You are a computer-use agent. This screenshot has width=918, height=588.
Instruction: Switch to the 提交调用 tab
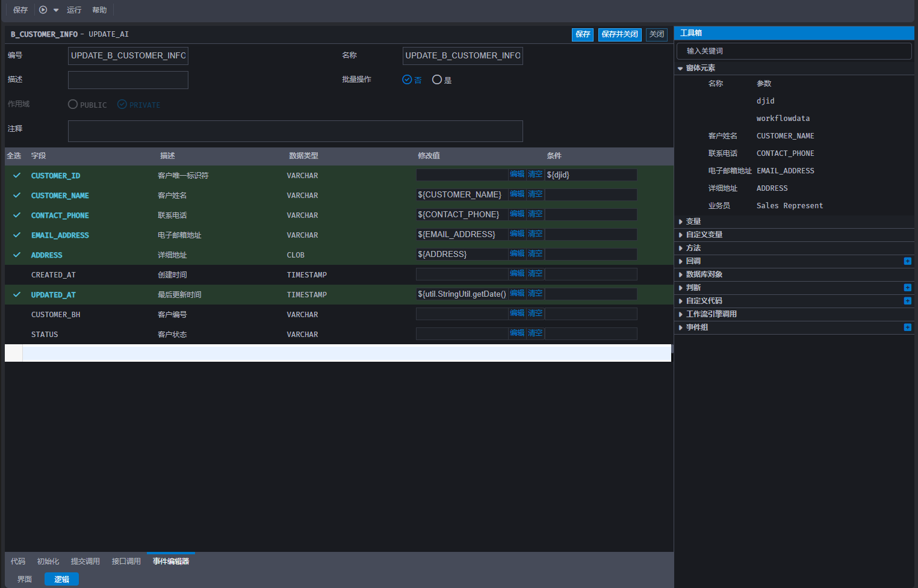85,562
